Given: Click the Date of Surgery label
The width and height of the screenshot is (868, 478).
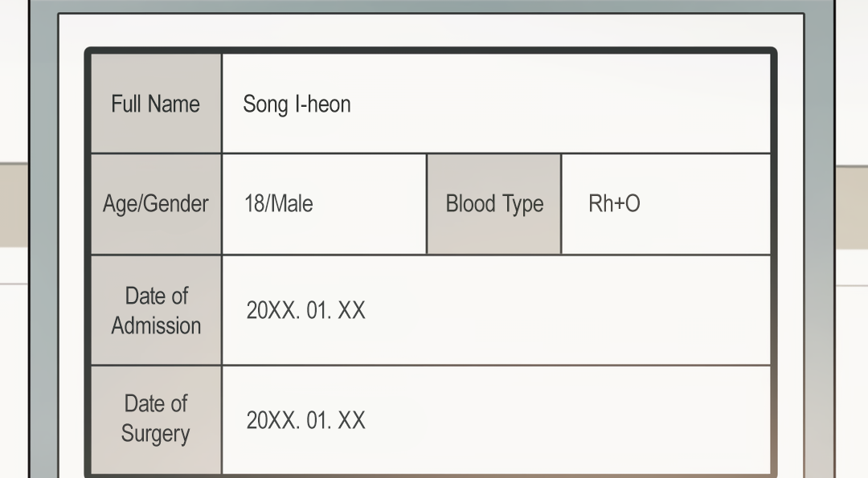Looking at the screenshot, I should [155, 419].
